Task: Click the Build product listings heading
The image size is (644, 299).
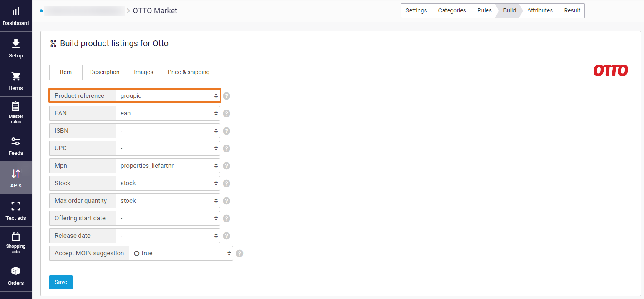Action: tap(114, 43)
